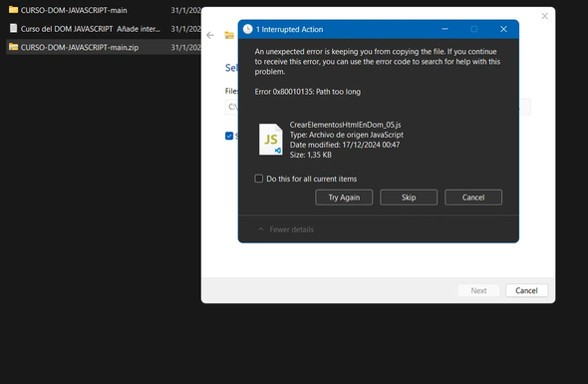Click the Try Again button
The height and width of the screenshot is (384, 588).
(344, 197)
